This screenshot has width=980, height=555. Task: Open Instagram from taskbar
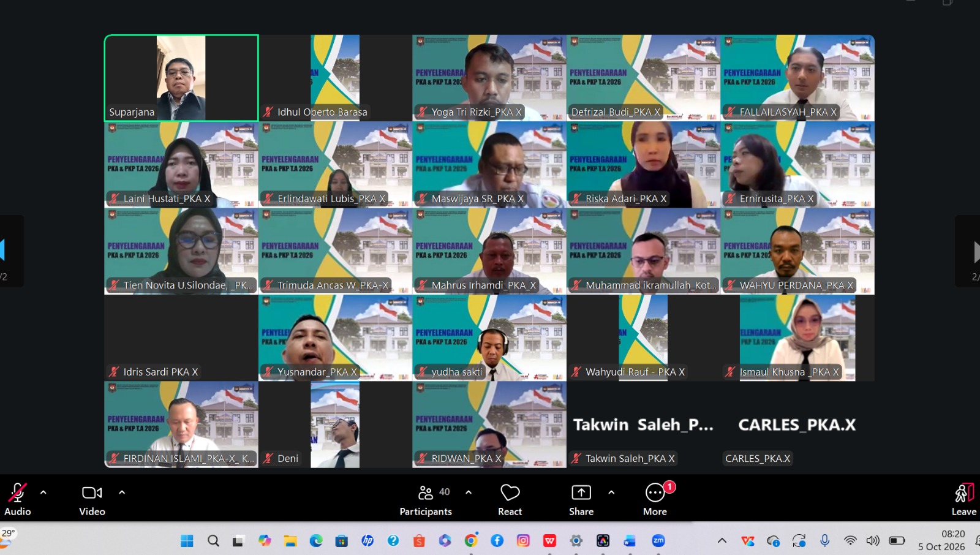523,540
